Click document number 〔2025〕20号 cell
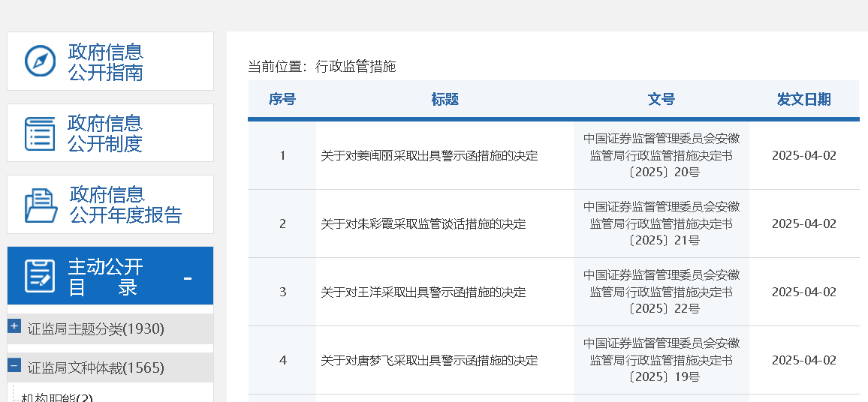 pos(662,155)
